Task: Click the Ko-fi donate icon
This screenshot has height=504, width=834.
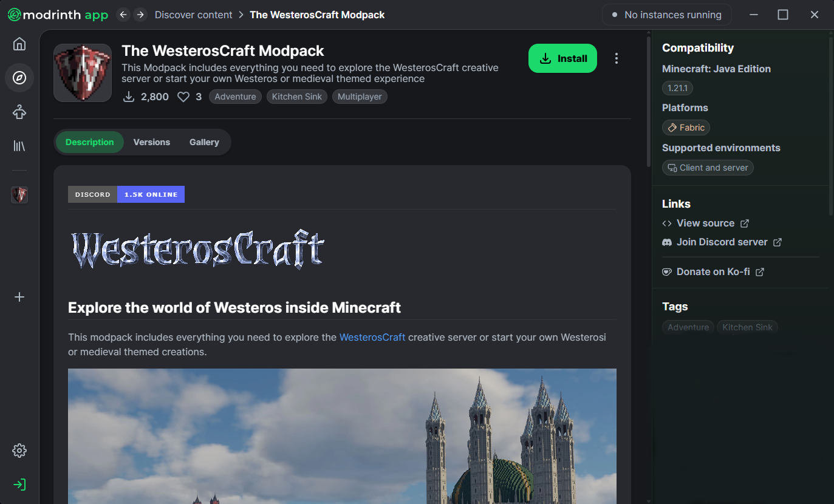Action: 667,272
